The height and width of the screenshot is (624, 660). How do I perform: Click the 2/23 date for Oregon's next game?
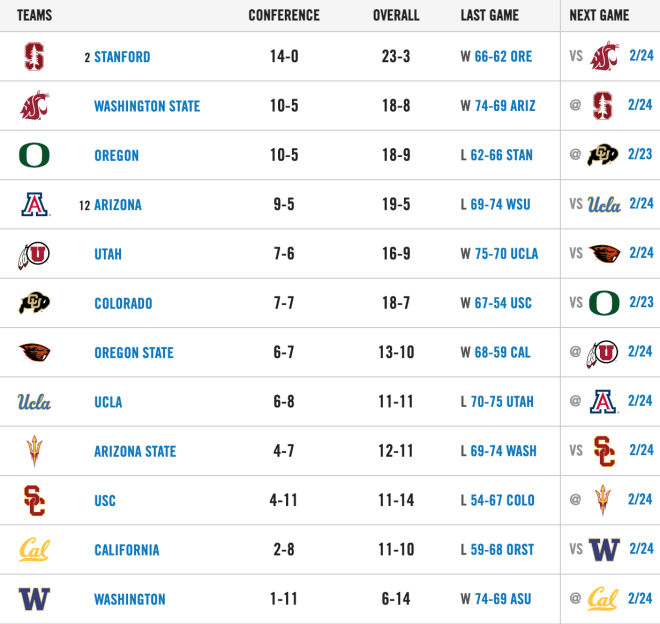(640, 154)
